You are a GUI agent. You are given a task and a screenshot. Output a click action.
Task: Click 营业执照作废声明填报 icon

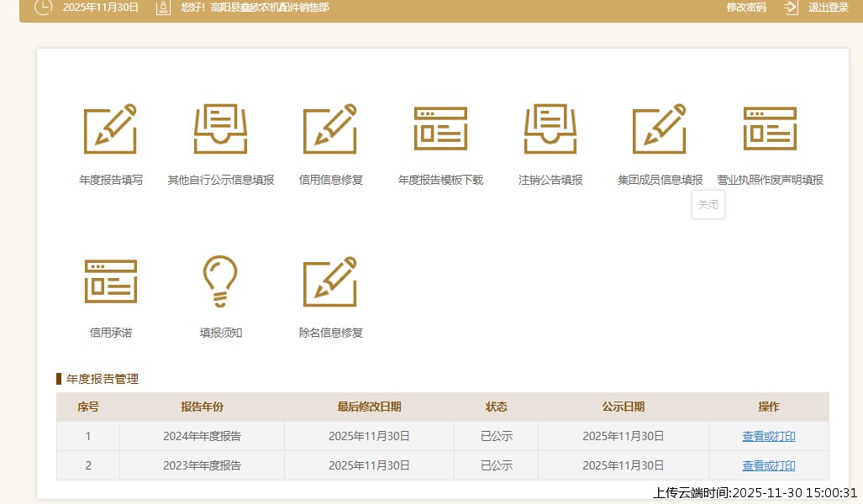click(x=770, y=129)
